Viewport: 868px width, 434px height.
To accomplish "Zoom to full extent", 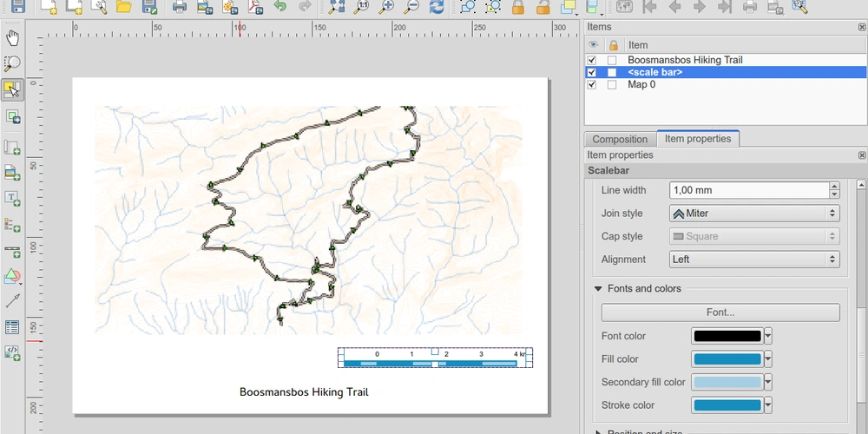I will [337, 6].
